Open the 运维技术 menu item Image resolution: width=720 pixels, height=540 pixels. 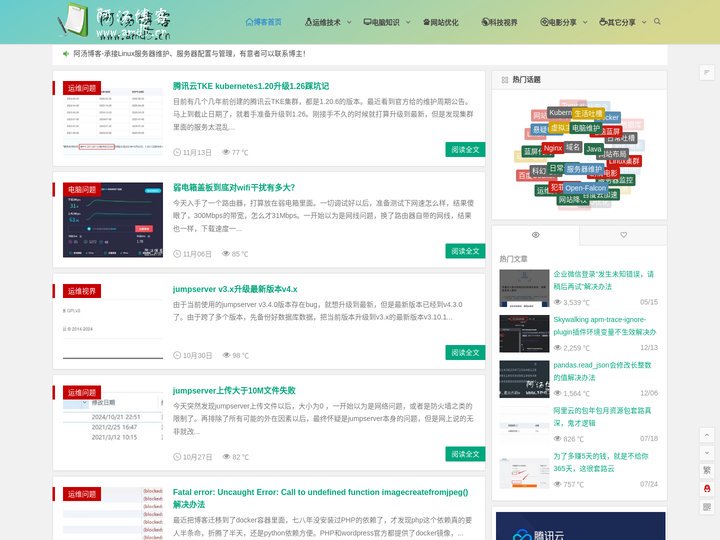(x=323, y=22)
